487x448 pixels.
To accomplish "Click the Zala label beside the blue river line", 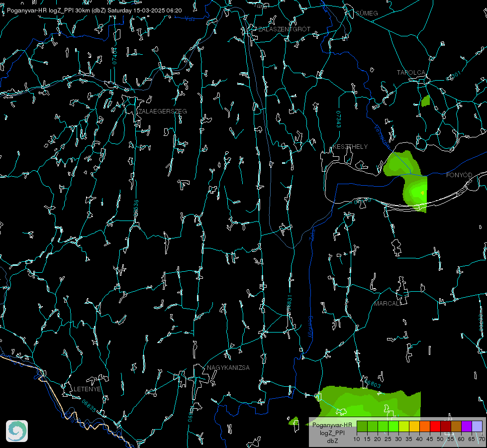I will click(x=312, y=234).
